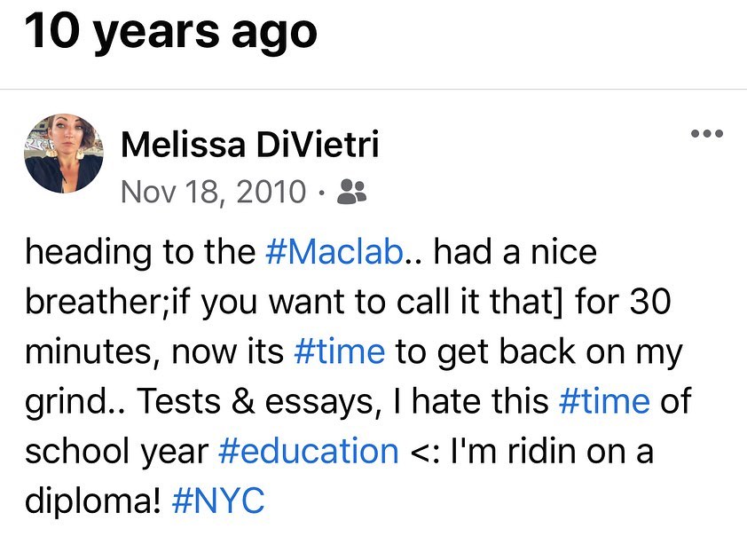Click "I'm ridin on a diploma!" text
747x560 pixels.
point(531,452)
